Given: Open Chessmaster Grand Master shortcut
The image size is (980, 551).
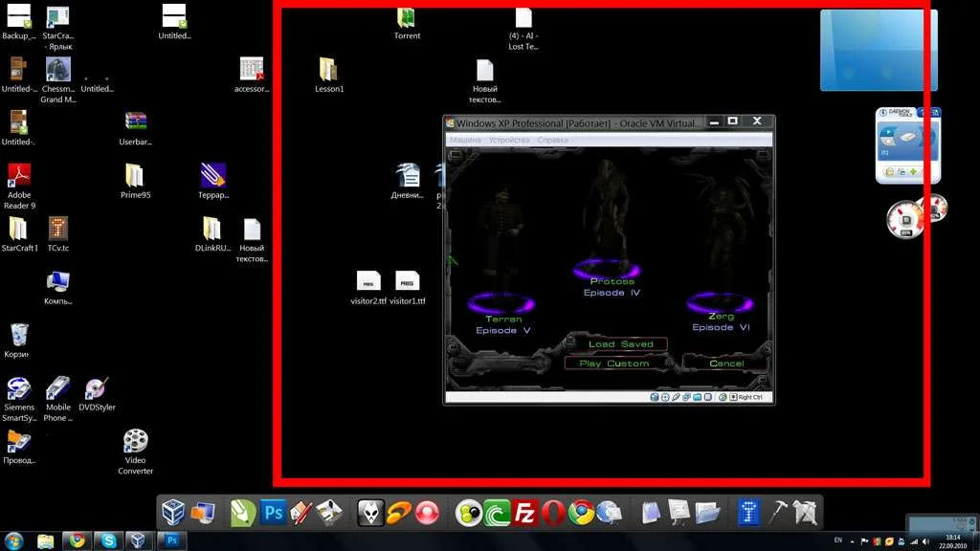Looking at the screenshot, I should click(x=57, y=80).
